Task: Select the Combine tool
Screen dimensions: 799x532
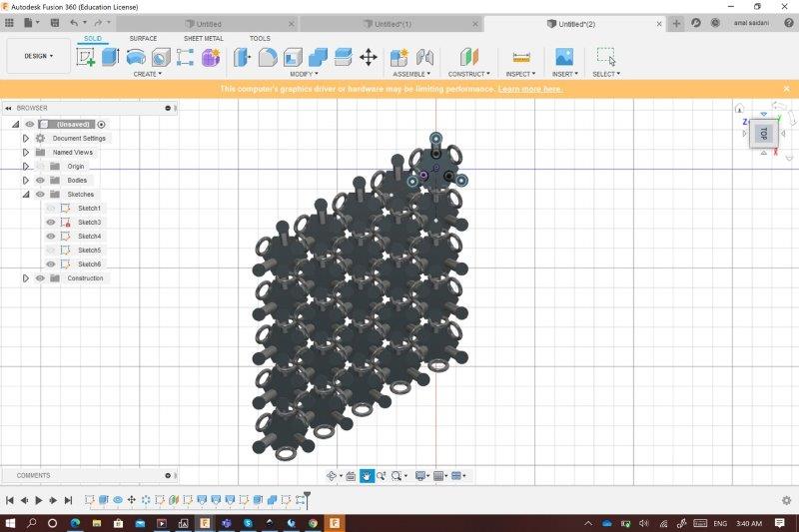Action: pos(318,57)
